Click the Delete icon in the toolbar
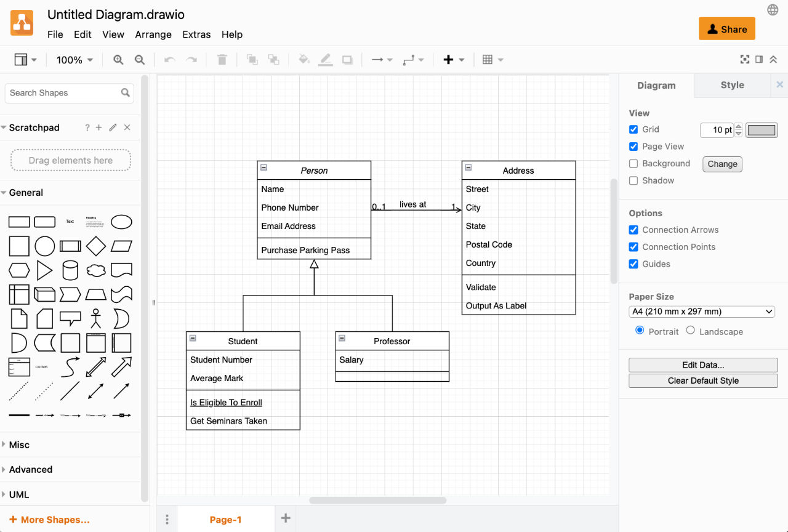The height and width of the screenshot is (532, 788). (x=222, y=59)
